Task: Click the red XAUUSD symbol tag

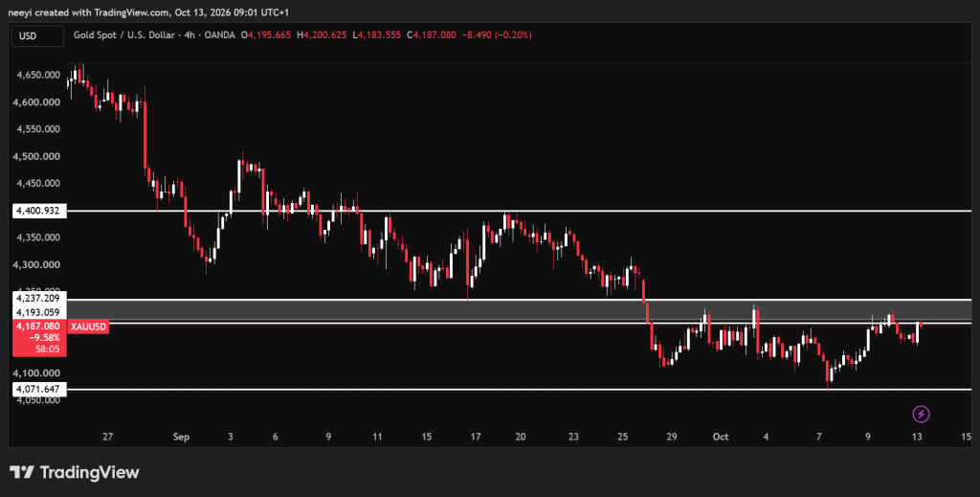Action: coord(88,327)
